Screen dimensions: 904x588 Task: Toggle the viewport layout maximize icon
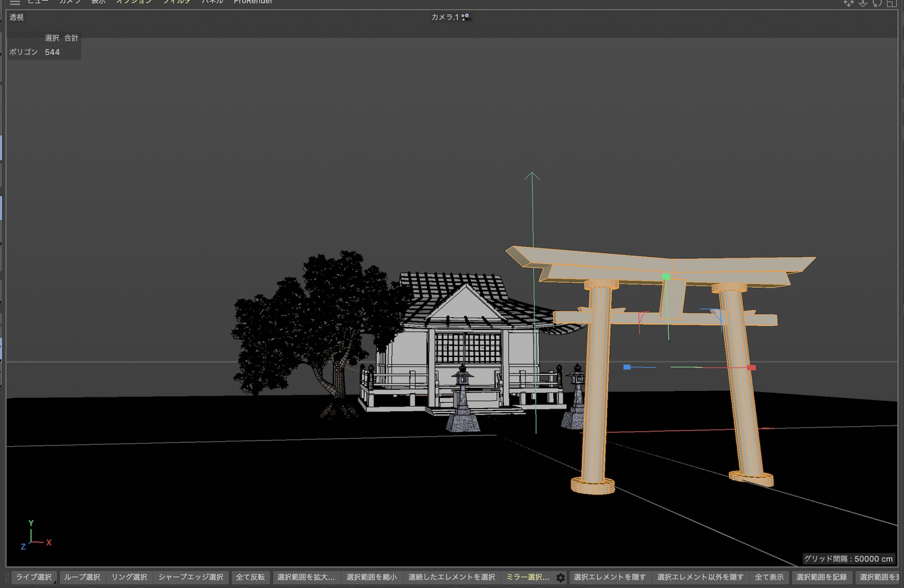891,3
